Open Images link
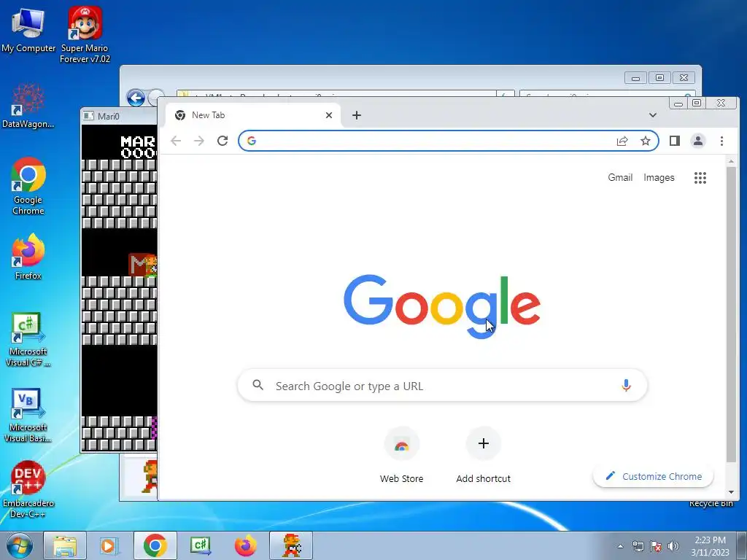 tap(659, 178)
